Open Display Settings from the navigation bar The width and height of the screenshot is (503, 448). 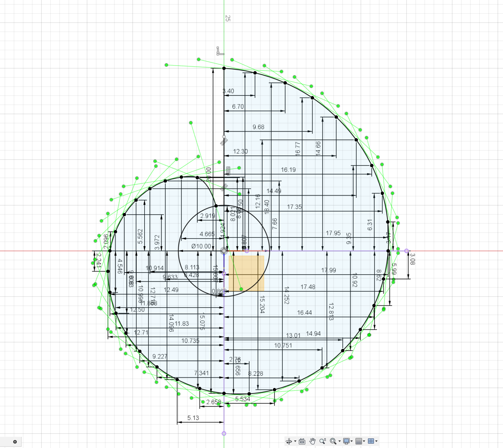coord(346,441)
